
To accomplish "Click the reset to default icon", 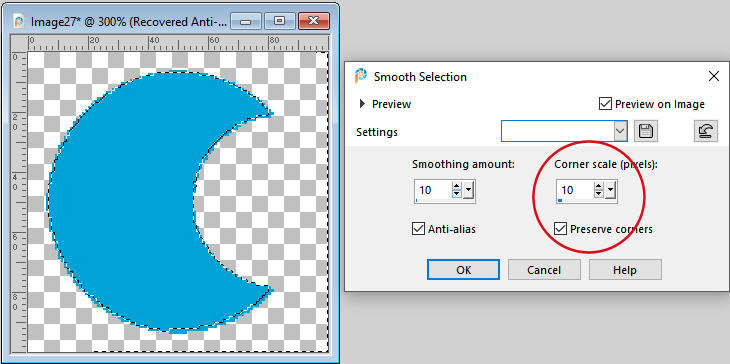I will [705, 132].
